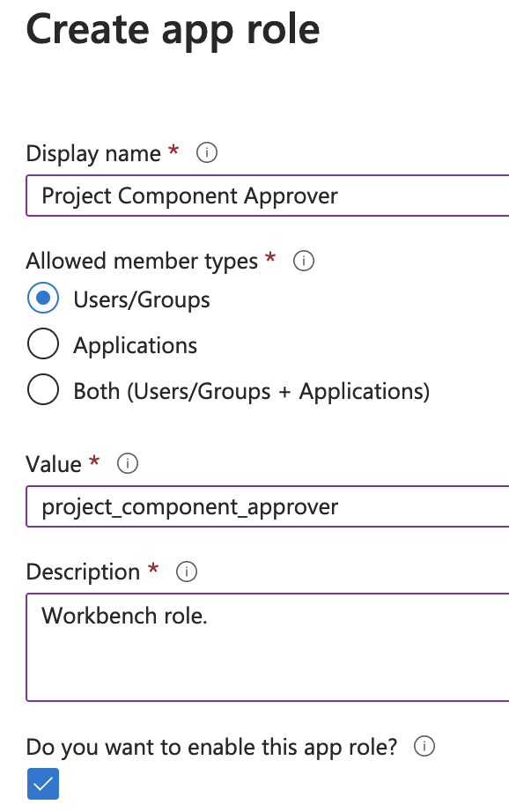Viewport: 509px width, 812px height.
Task: Click the 'Allowed member types' label text
Action: click(x=142, y=261)
